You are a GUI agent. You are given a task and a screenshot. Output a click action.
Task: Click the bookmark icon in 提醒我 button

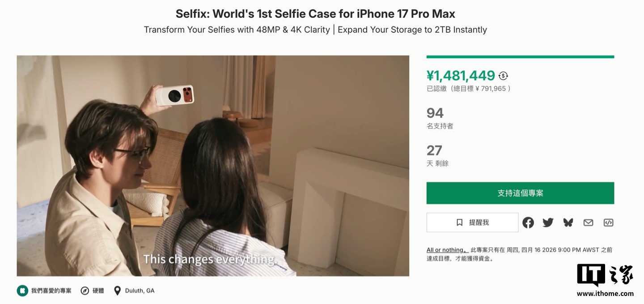point(459,223)
